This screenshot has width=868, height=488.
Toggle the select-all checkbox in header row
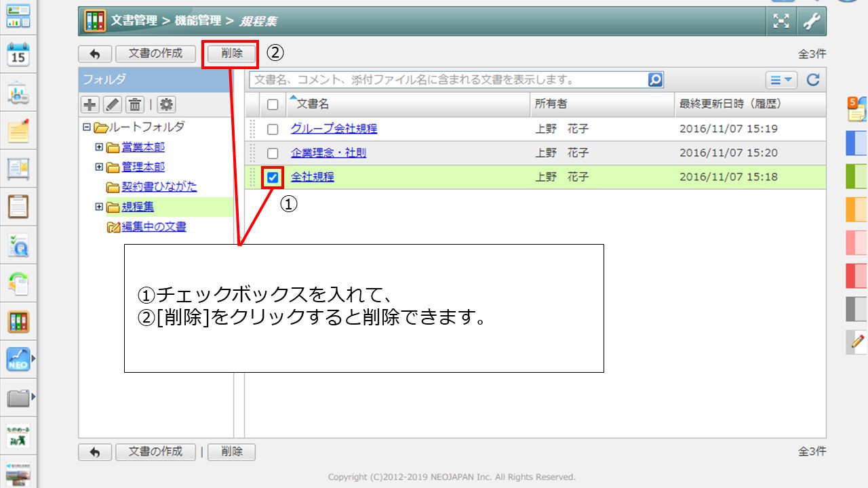[273, 104]
